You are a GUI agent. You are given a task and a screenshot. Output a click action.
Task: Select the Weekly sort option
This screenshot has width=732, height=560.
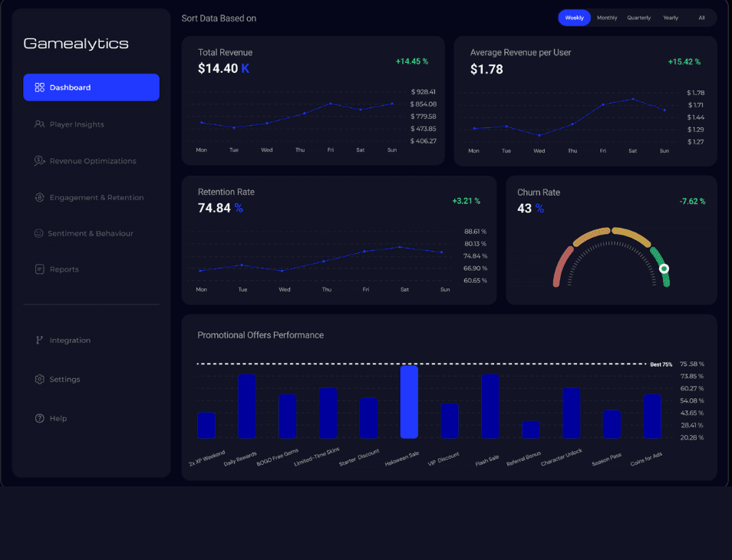(575, 18)
